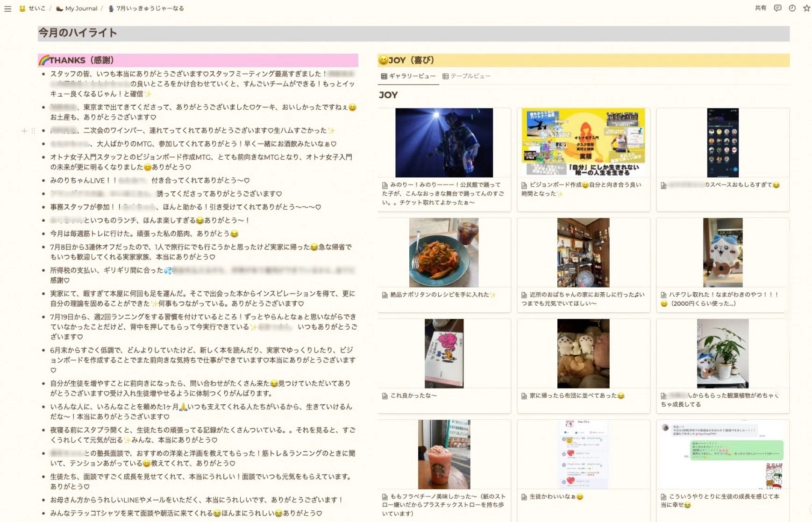Click page icon on みのりー card
This screenshot has width=812, height=522.
click(385, 185)
